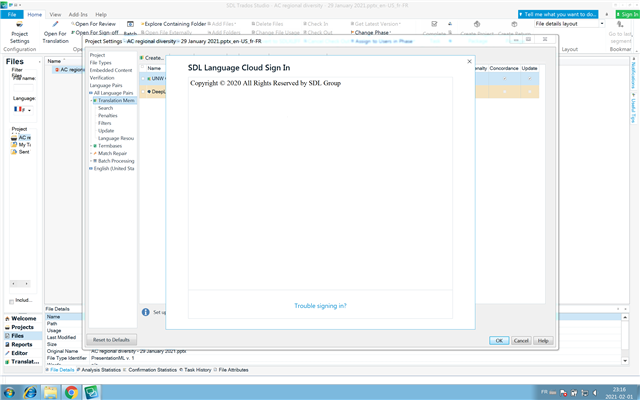Switch to the Analysis Statistics tab
640x400 pixels.
(x=103, y=369)
